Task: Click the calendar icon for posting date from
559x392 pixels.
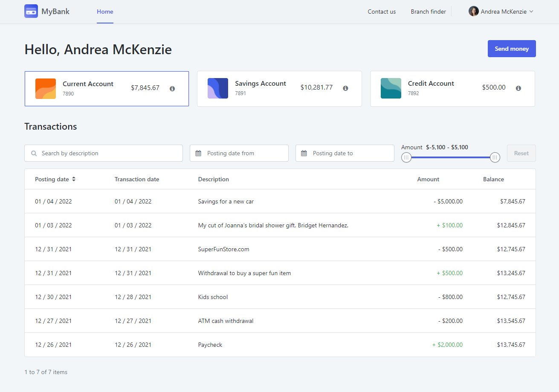Action: click(199, 153)
